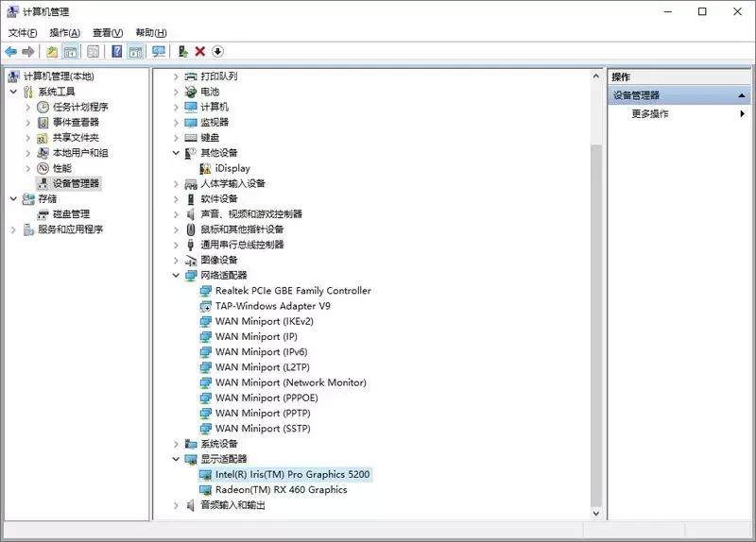Expand the 监视器 category

[176, 123]
